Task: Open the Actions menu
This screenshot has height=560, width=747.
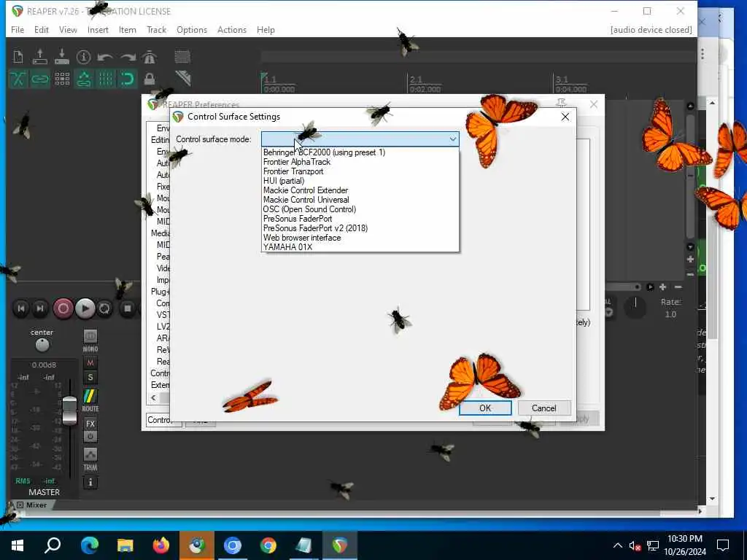Action: 232,29
